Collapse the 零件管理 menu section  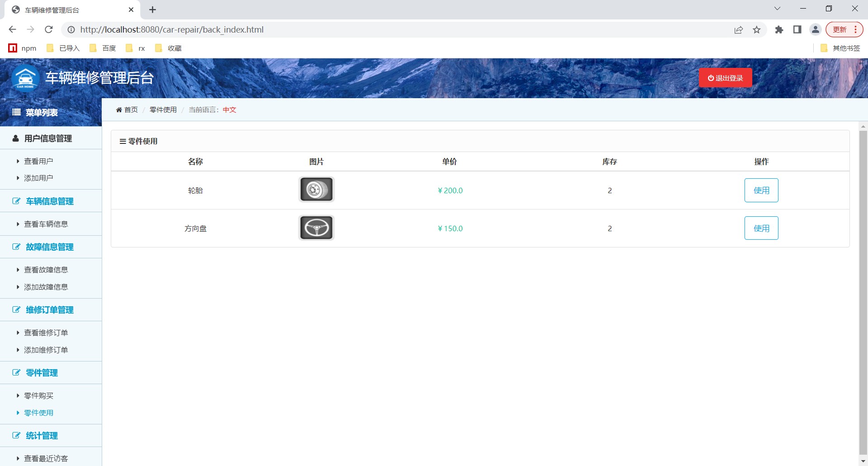(42, 373)
